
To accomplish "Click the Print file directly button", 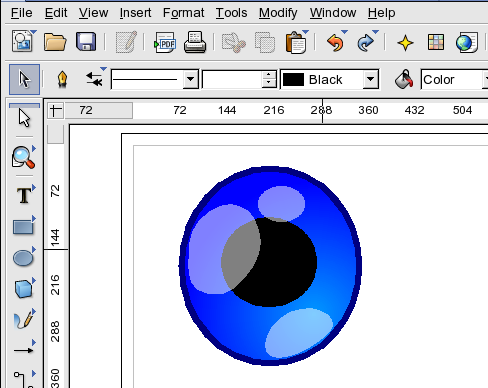I will (195, 42).
